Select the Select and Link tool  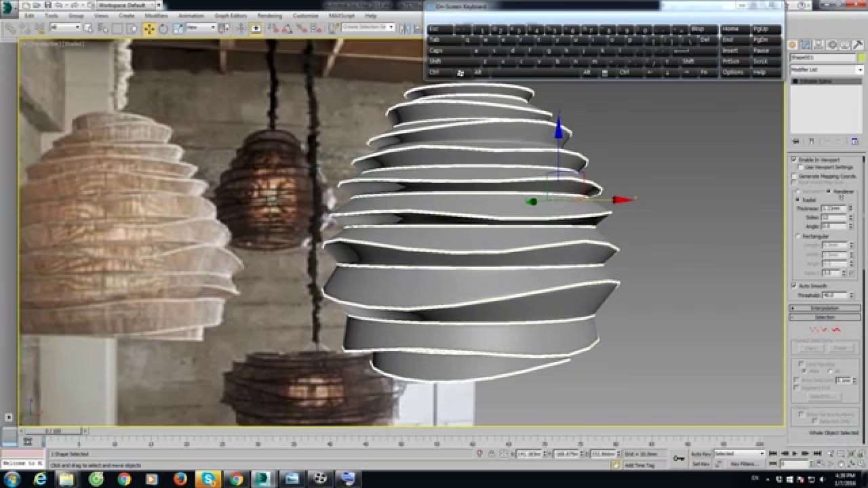[x=9, y=28]
